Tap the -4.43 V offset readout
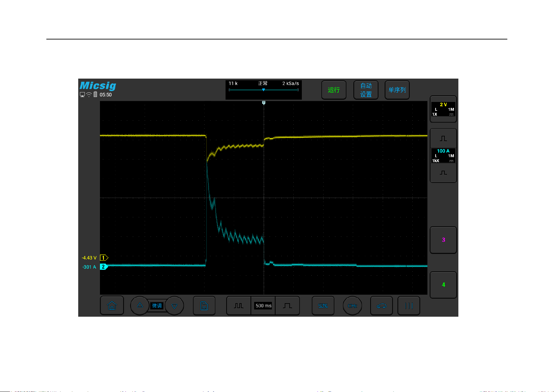This screenshot has height=392, width=554. coord(89,258)
